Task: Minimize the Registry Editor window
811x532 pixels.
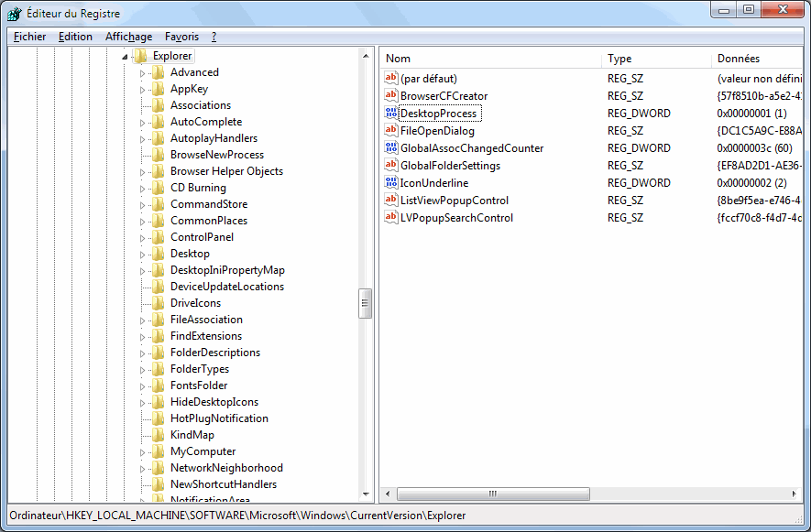Action: 724,9
